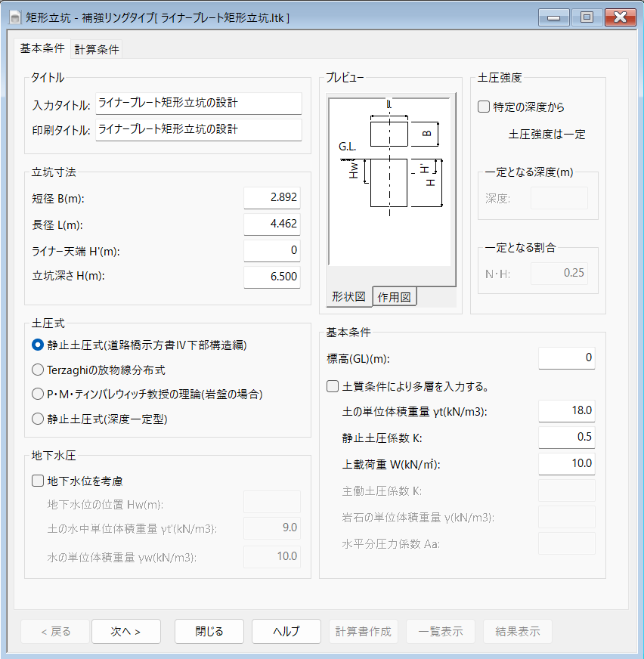
Task: Open help with ヘルプ button
Action: tap(286, 631)
